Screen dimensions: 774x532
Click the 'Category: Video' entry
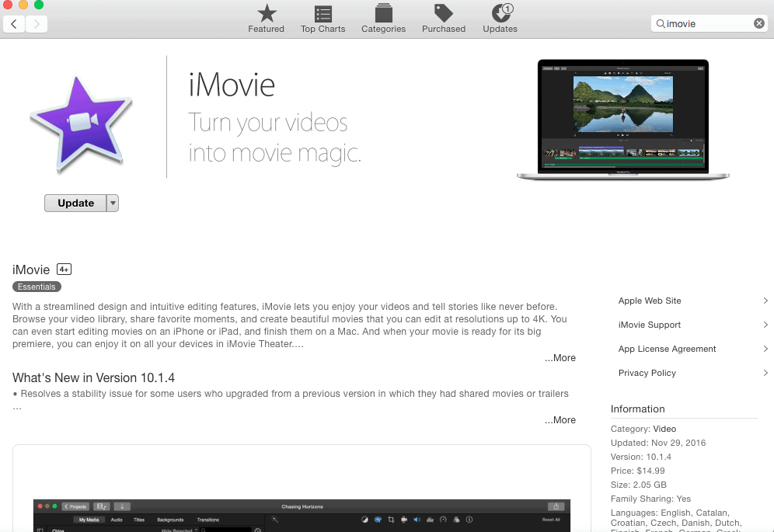pos(643,429)
